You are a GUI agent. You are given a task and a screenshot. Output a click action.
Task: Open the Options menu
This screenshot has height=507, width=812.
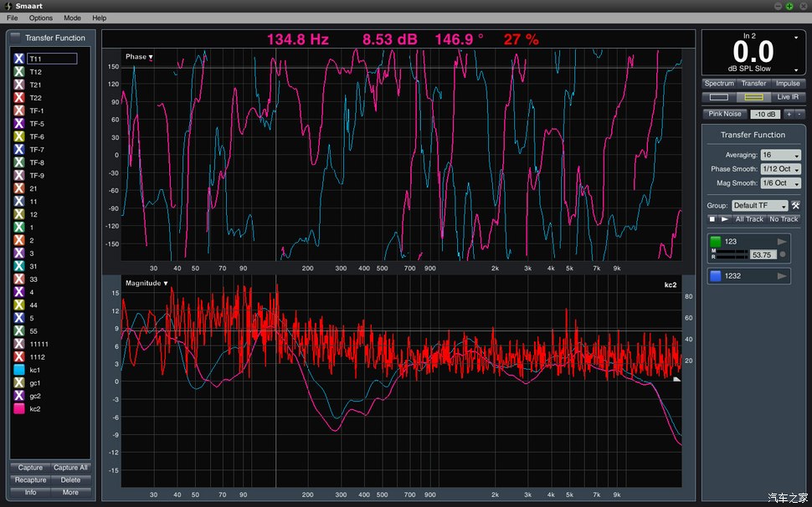click(41, 18)
